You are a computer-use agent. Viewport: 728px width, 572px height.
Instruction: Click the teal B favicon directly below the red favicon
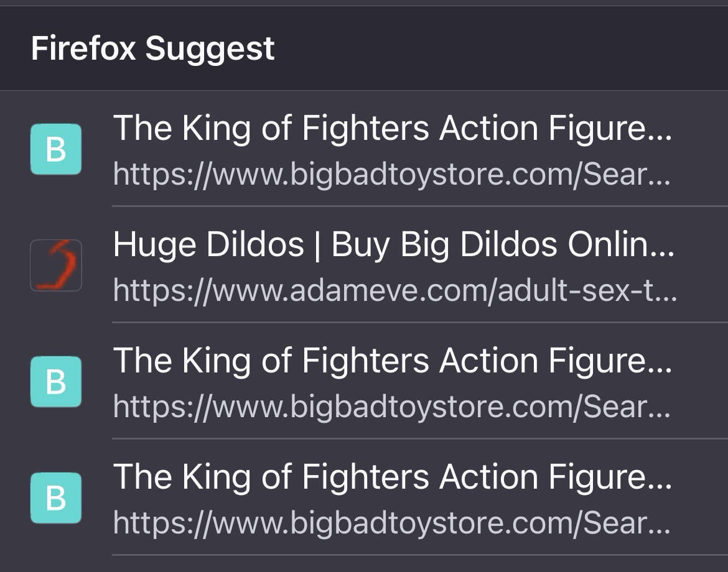56,382
